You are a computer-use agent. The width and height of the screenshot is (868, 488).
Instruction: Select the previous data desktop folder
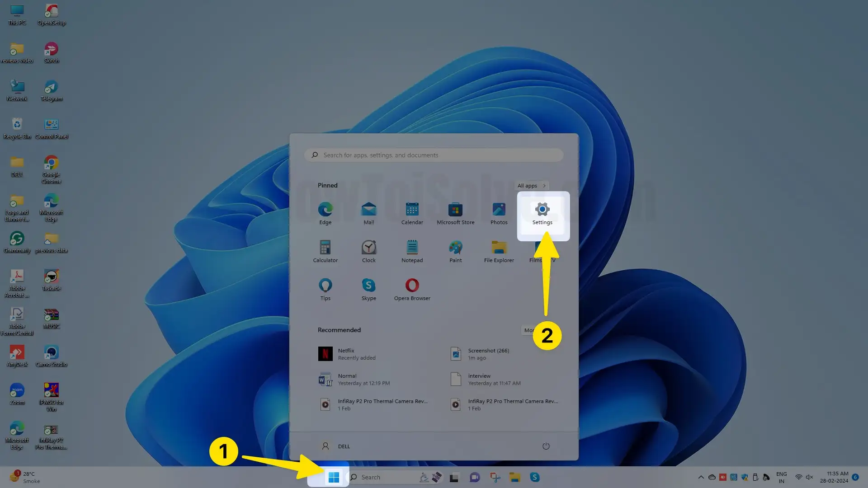[52, 242]
